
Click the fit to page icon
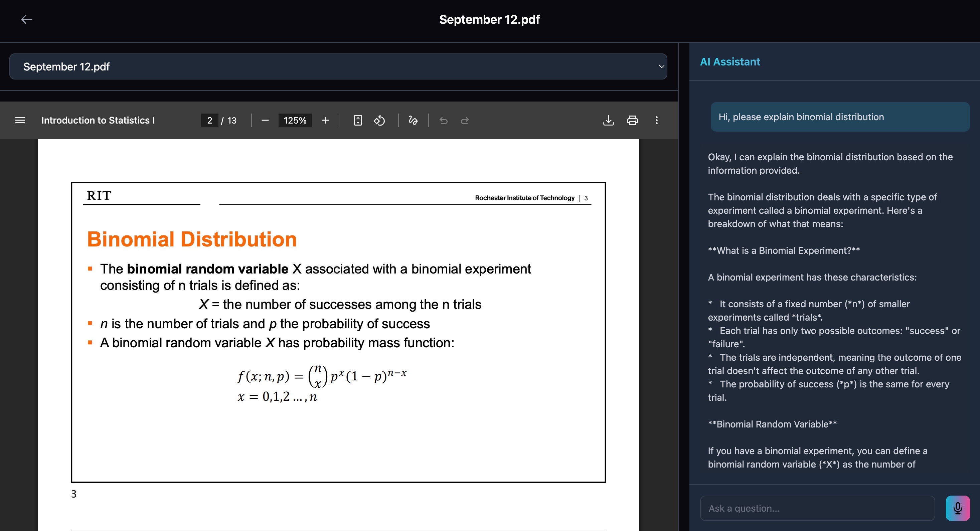coord(358,121)
